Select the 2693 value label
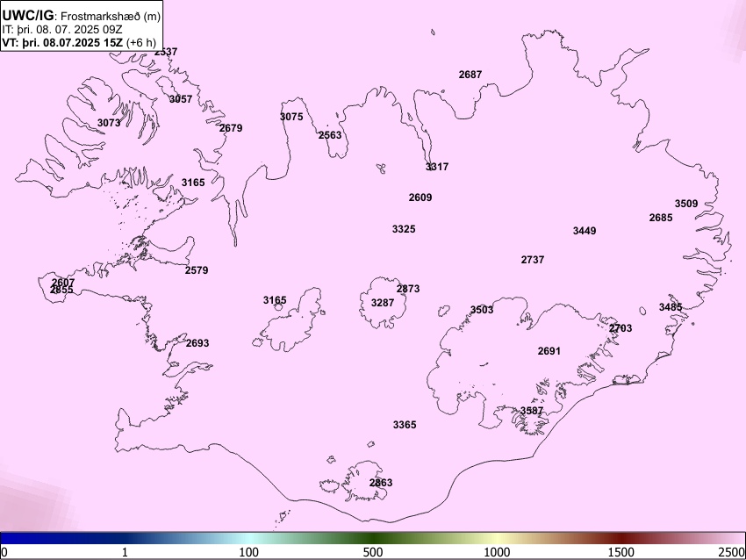Screen dimensions: 746x560 coord(197,343)
